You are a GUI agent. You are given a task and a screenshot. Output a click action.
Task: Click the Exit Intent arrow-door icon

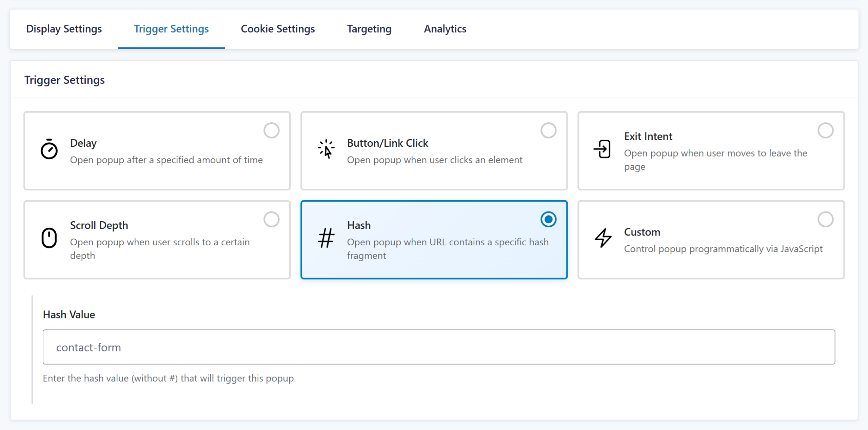point(603,149)
